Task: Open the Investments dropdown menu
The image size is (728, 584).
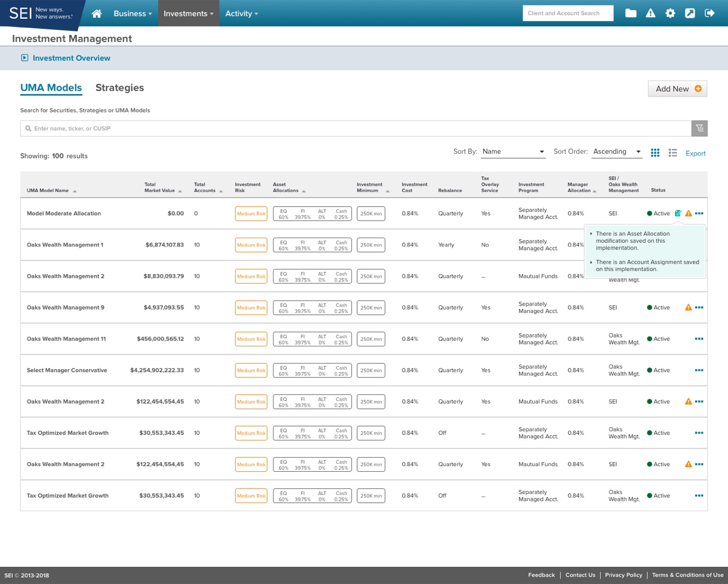Action: (x=189, y=14)
